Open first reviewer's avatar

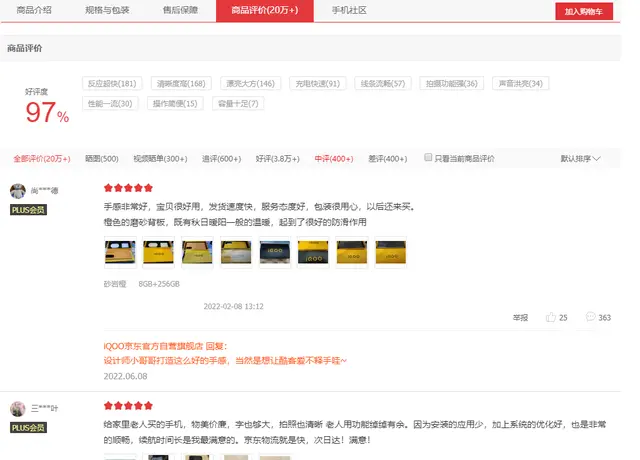click(18, 191)
